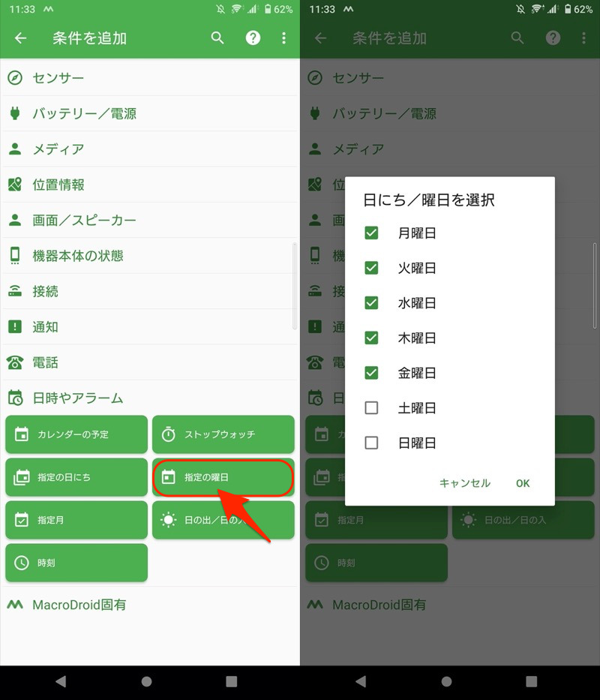Click the left screen's vertical scrollbar

295,287
